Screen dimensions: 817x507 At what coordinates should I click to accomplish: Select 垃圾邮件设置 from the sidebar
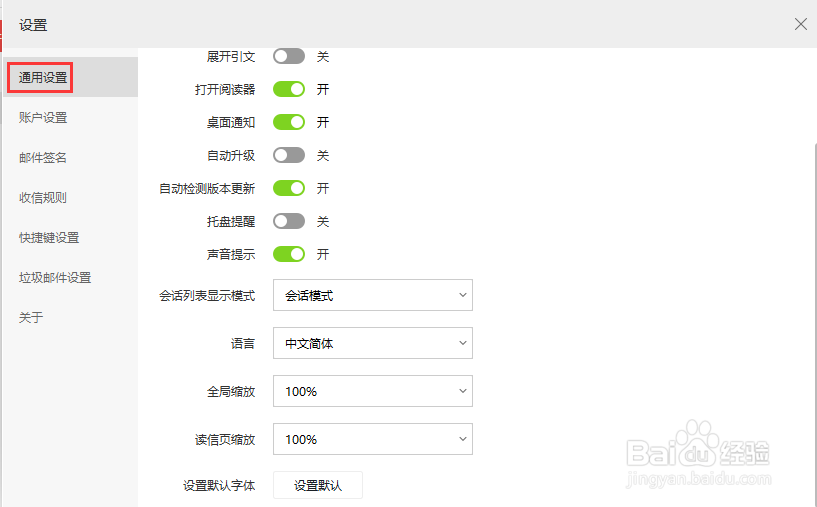coord(55,277)
